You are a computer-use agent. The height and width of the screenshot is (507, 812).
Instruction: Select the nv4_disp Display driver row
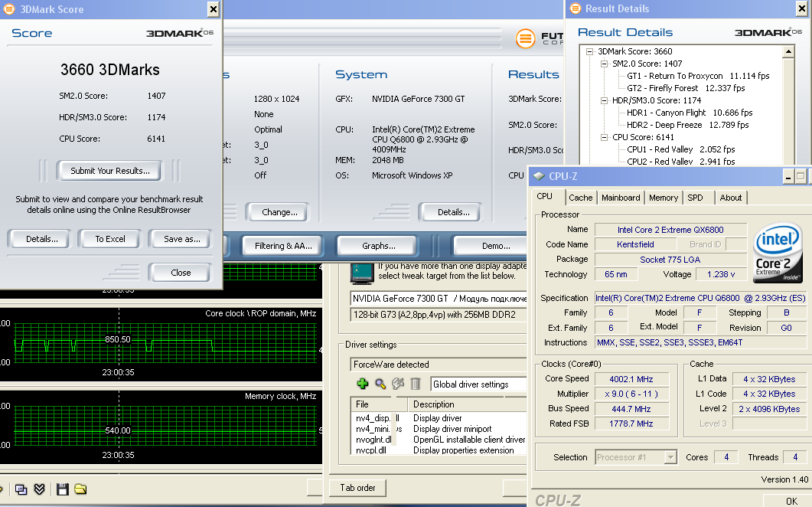439,418
